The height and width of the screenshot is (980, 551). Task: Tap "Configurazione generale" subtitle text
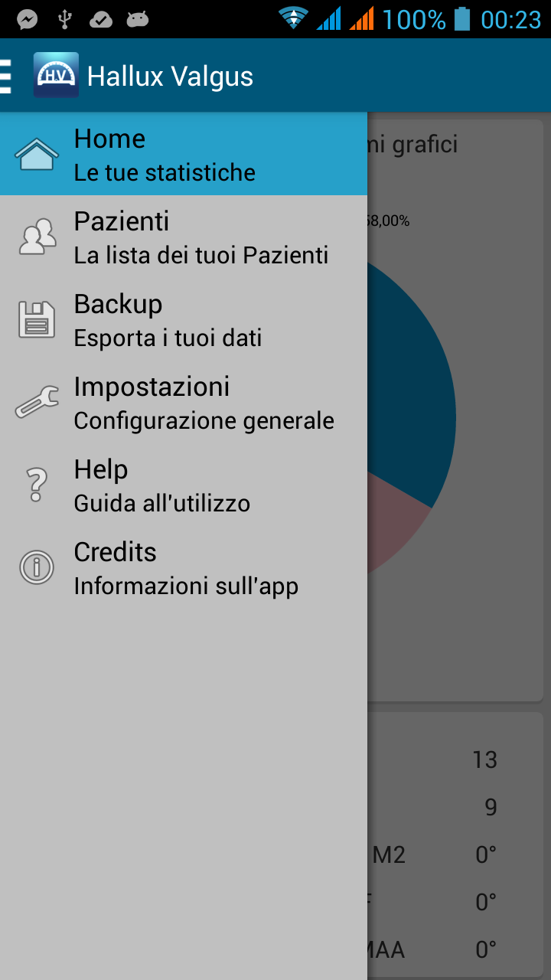[x=204, y=421]
